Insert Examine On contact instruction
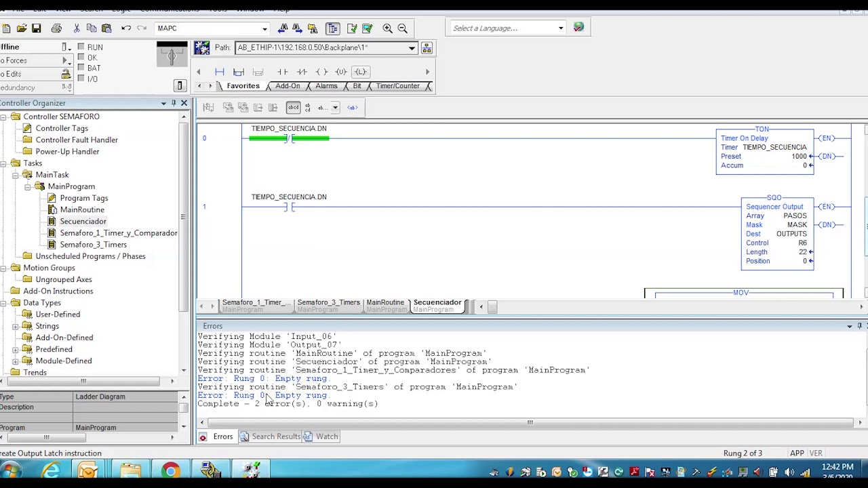 (x=283, y=72)
